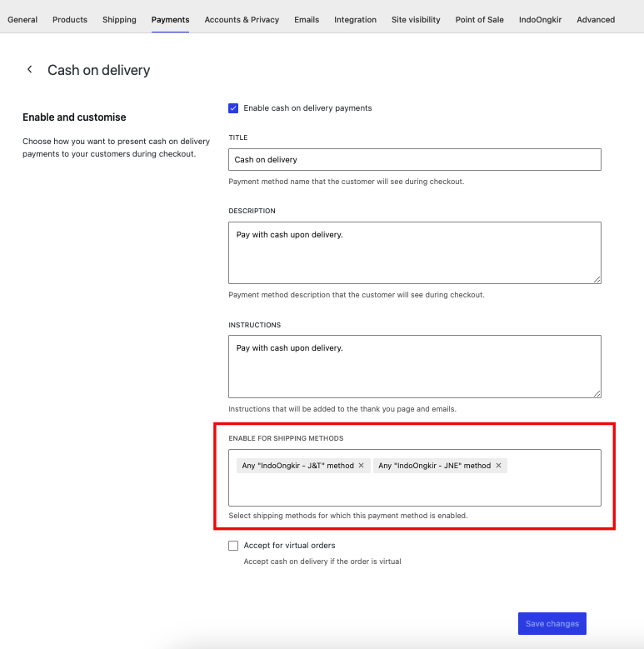Click the Save changes button

(552, 623)
